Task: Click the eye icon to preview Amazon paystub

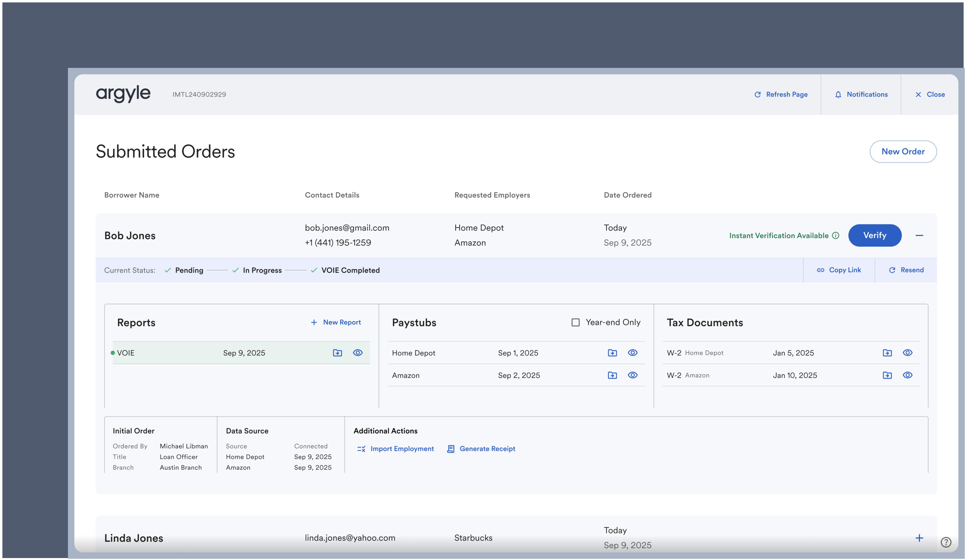Action: [x=632, y=375]
